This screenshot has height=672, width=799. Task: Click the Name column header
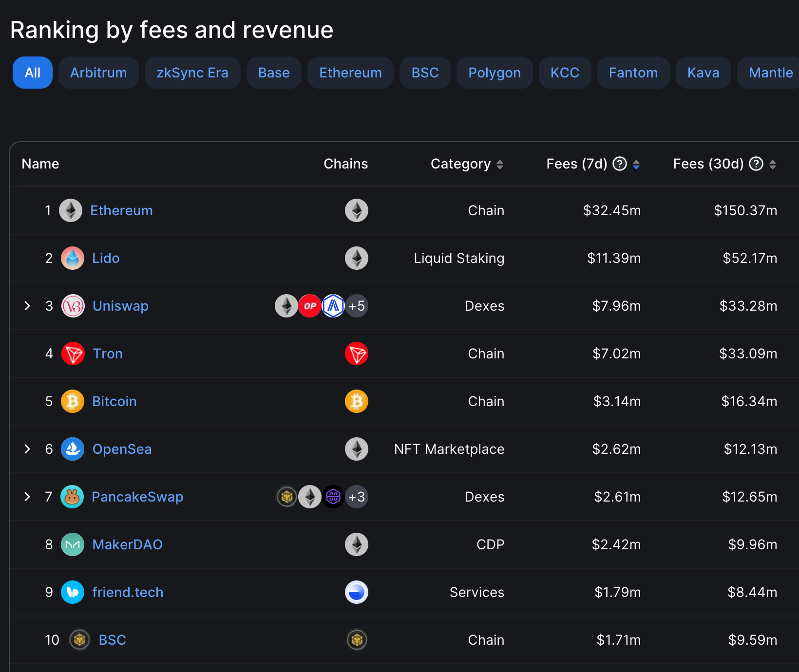(x=40, y=164)
